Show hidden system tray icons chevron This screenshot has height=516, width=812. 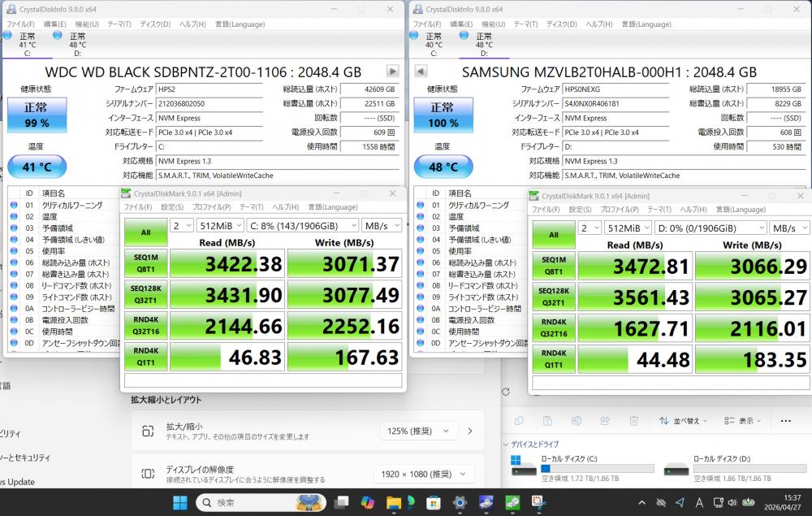641,502
